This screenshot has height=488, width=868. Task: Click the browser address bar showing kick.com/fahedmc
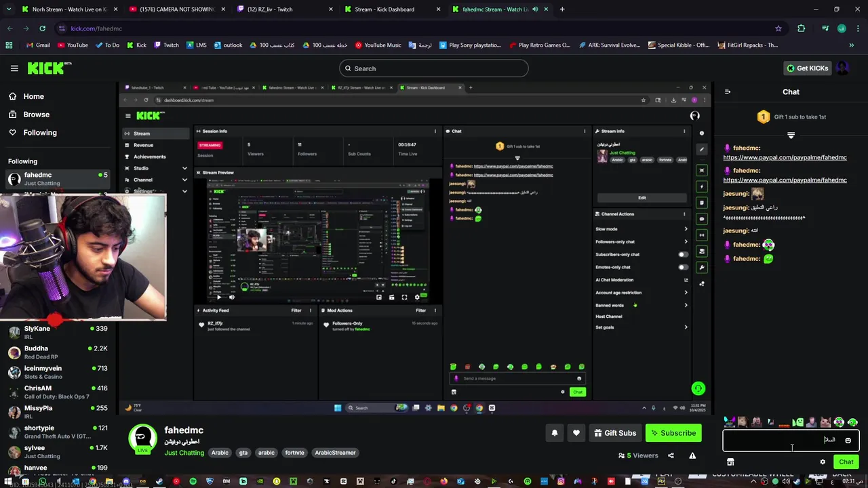[414, 28]
